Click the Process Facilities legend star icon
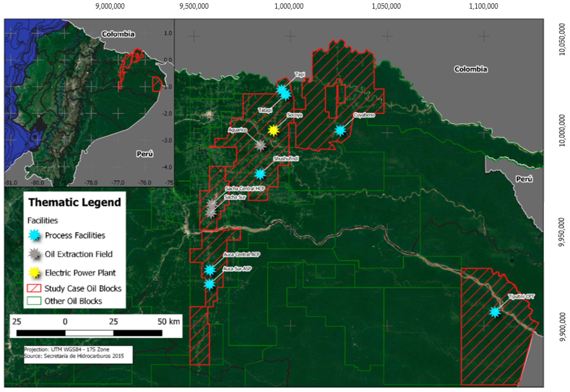Viewport: 570px width, 392px height. (x=34, y=235)
